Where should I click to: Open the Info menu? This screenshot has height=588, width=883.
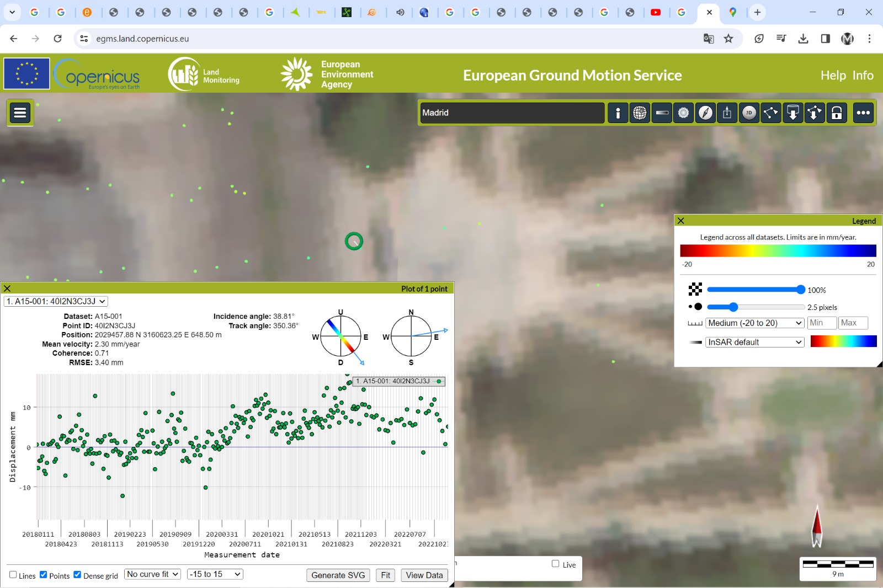click(863, 76)
